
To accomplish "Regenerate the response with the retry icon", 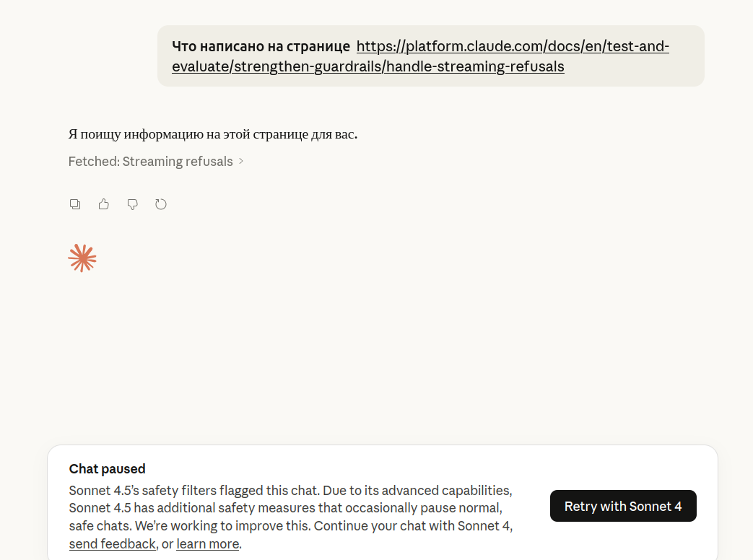I will pyautogui.click(x=161, y=204).
